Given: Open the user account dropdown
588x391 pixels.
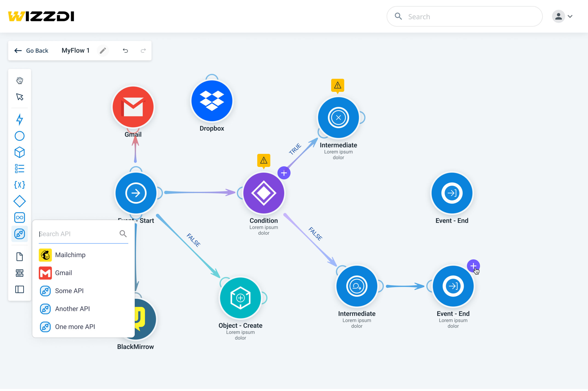Looking at the screenshot, I should 562,17.
